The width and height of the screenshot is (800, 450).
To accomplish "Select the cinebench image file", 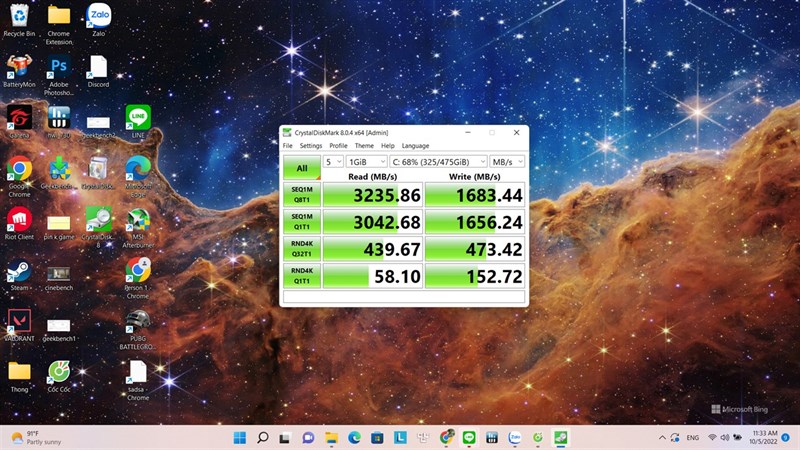I will [x=59, y=278].
